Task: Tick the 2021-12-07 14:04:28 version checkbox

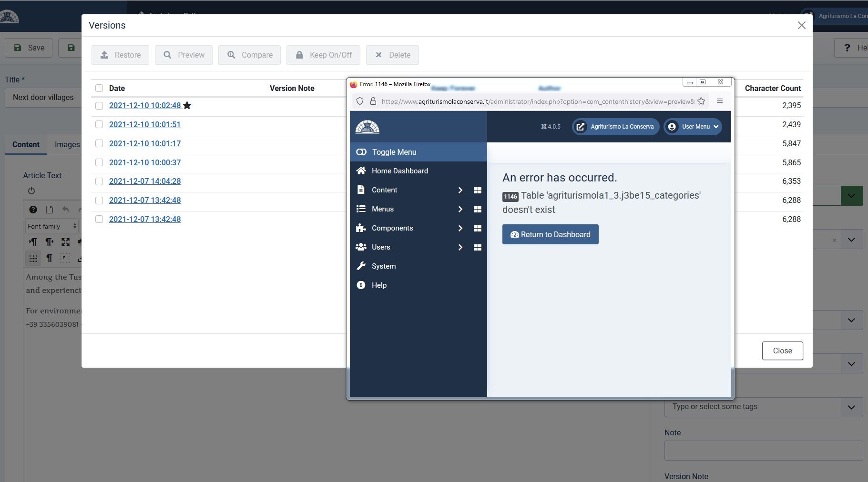Action: click(x=99, y=181)
